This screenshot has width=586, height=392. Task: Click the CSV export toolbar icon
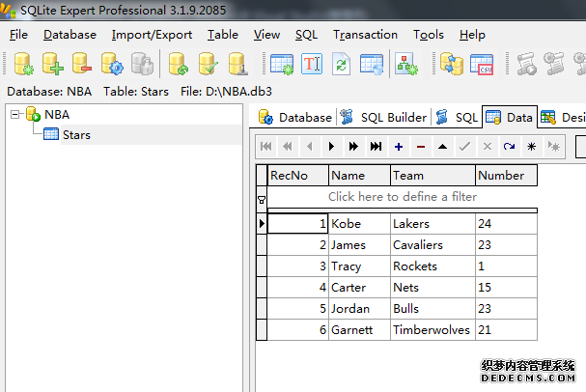coord(481,64)
